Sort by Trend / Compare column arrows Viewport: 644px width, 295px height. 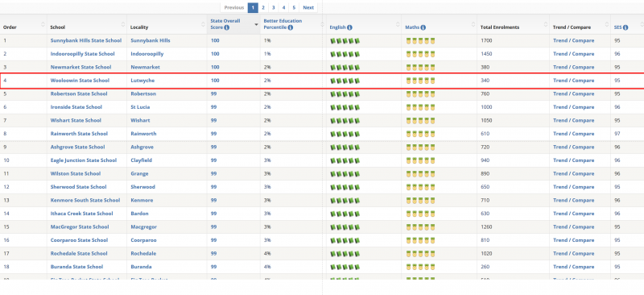pos(606,24)
